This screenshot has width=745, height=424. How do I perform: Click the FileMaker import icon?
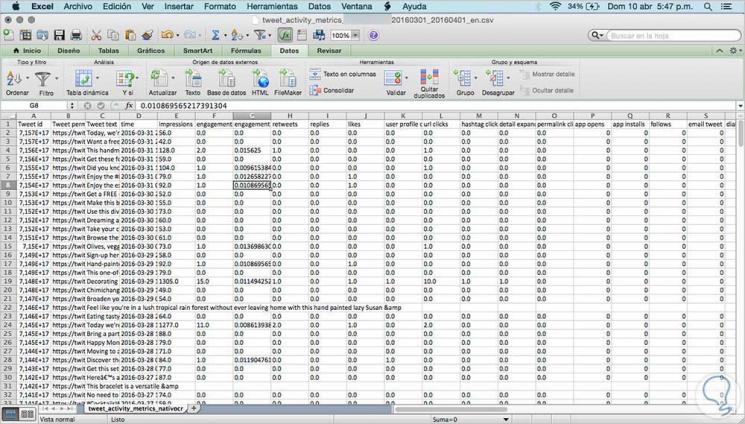point(288,78)
